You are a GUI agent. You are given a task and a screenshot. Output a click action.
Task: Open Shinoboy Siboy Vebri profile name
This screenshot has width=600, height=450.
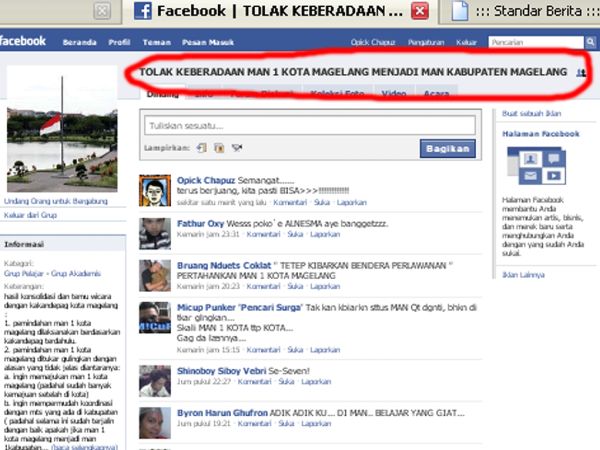[x=221, y=371]
